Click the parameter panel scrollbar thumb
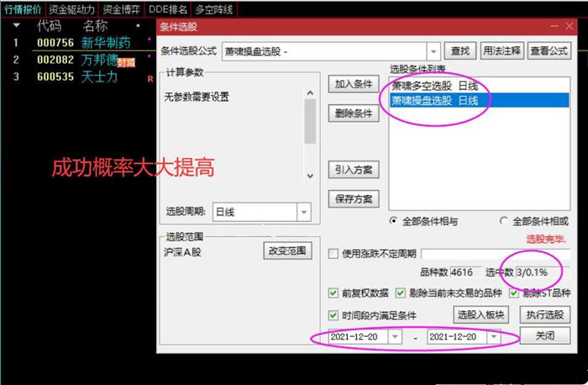 (310, 121)
